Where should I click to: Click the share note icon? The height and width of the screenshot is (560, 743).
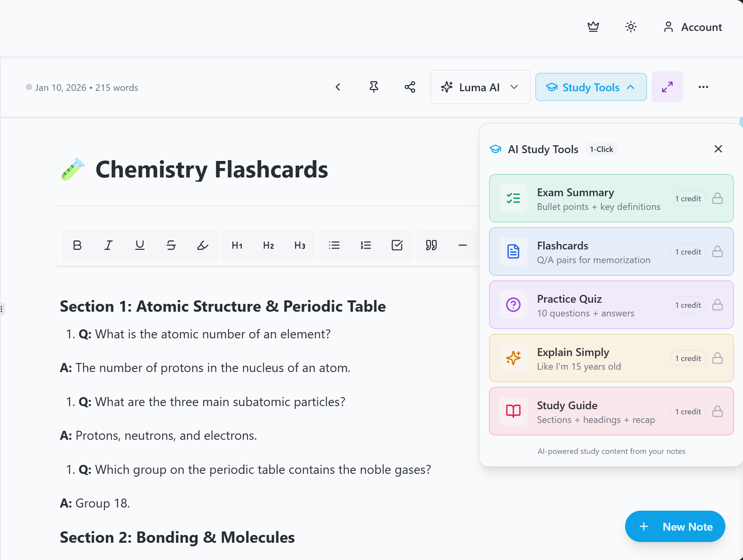pyautogui.click(x=410, y=87)
